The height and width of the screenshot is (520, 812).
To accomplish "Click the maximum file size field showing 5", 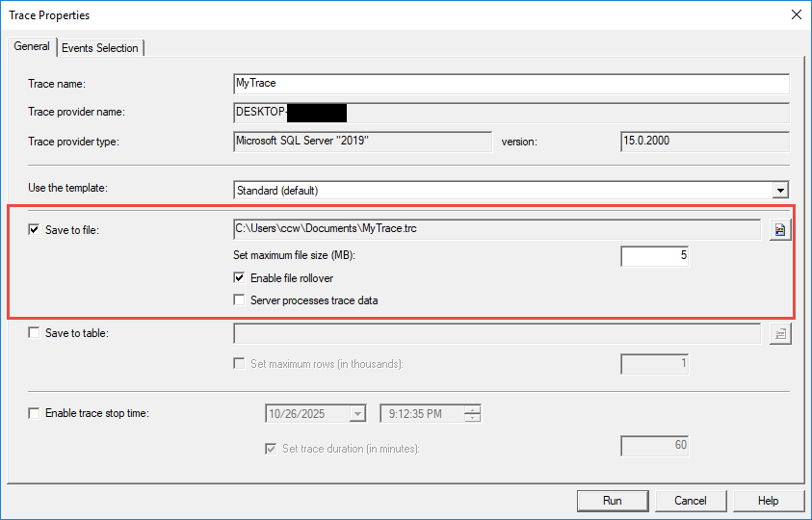I will 655,256.
